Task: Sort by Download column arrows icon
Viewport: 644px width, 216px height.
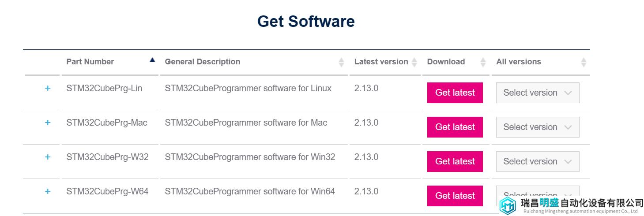Action: [483, 62]
